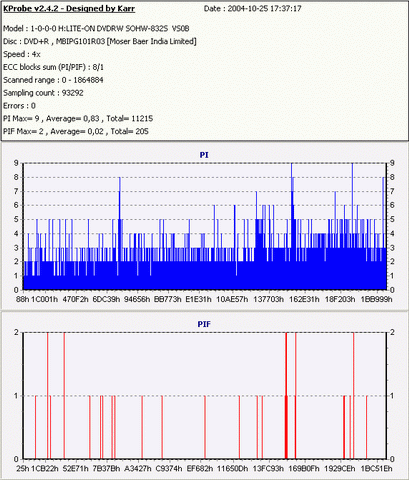Select the Speed 4x text
The width and height of the screenshot is (409, 480).
click(x=22, y=54)
